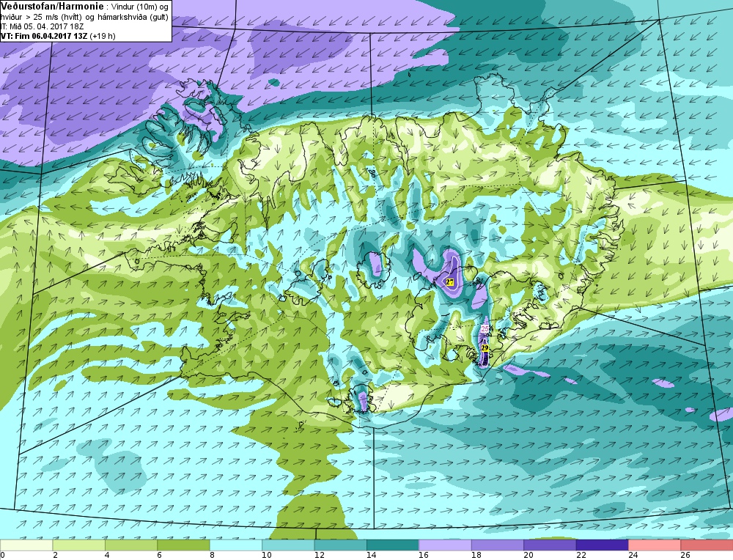Pick the pale teal 10–12 m/s swatch
This screenshot has width=733, height=560.
point(288,545)
